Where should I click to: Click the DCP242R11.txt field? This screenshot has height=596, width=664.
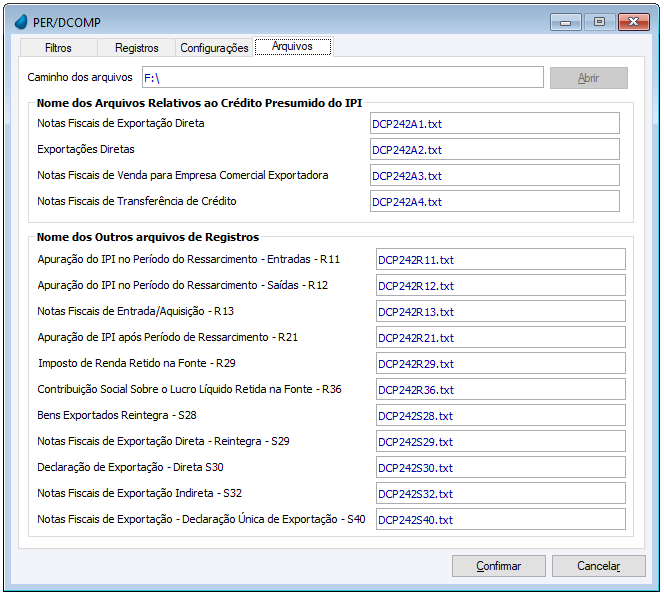pyautogui.click(x=501, y=259)
